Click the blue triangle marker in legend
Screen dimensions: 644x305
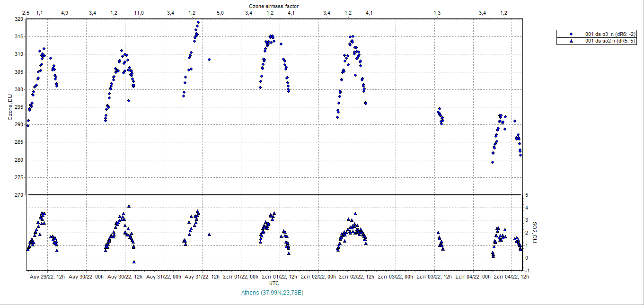(x=571, y=41)
